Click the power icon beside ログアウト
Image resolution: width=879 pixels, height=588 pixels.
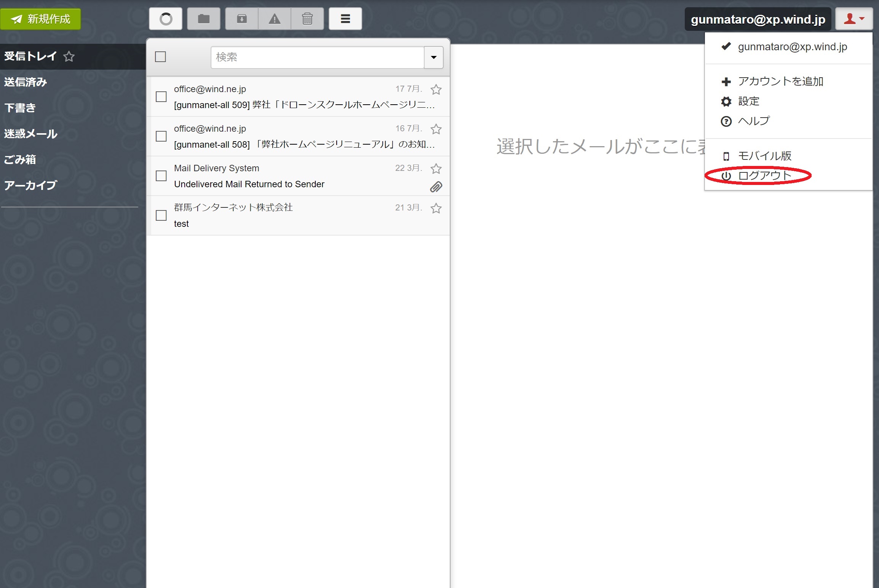tap(726, 176)
